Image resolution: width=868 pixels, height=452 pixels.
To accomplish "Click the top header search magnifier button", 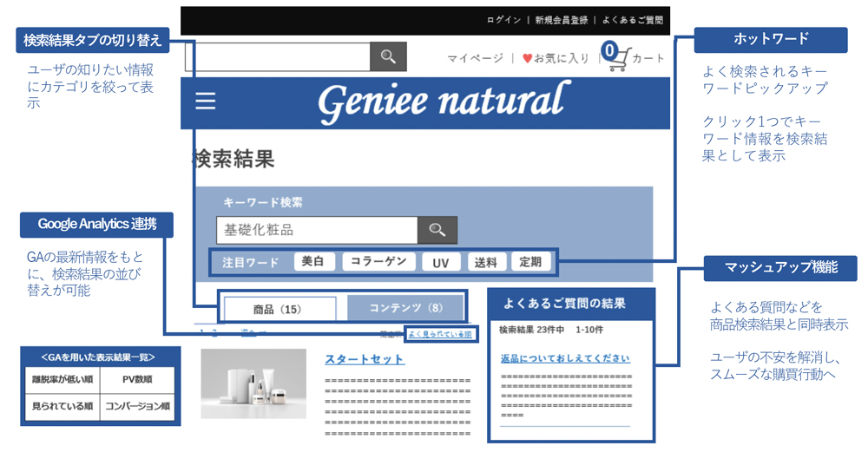I will [x=388, y=56].
